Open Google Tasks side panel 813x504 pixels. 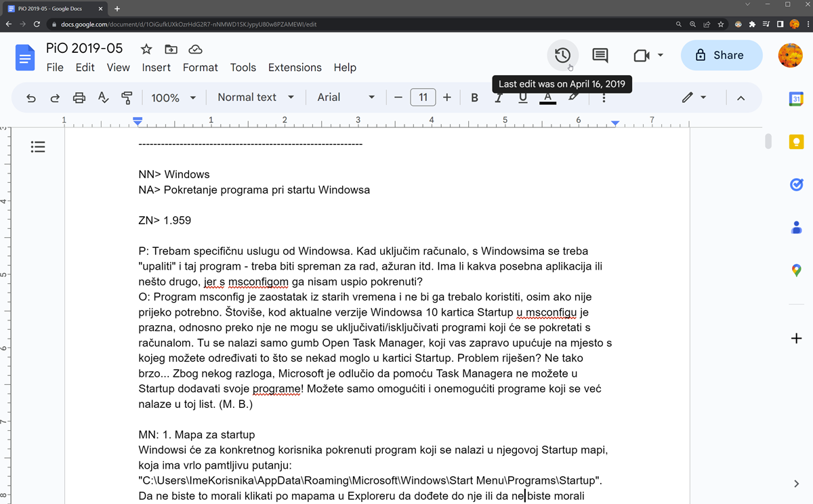(796, 184)
